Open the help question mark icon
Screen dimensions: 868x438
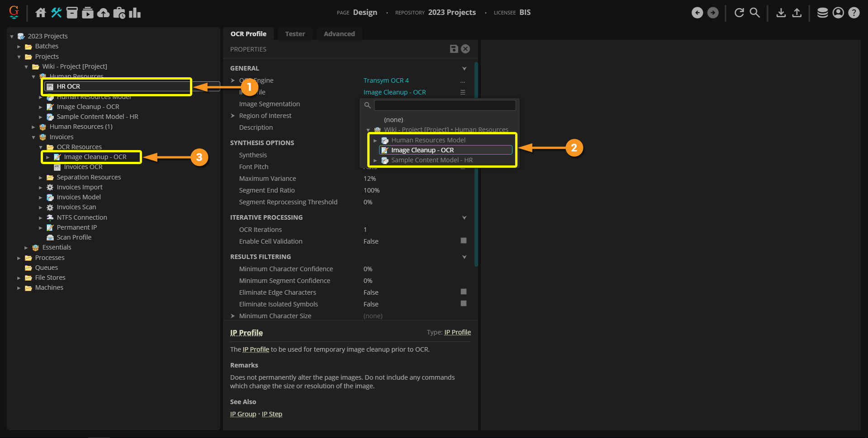tap(854, 13)
